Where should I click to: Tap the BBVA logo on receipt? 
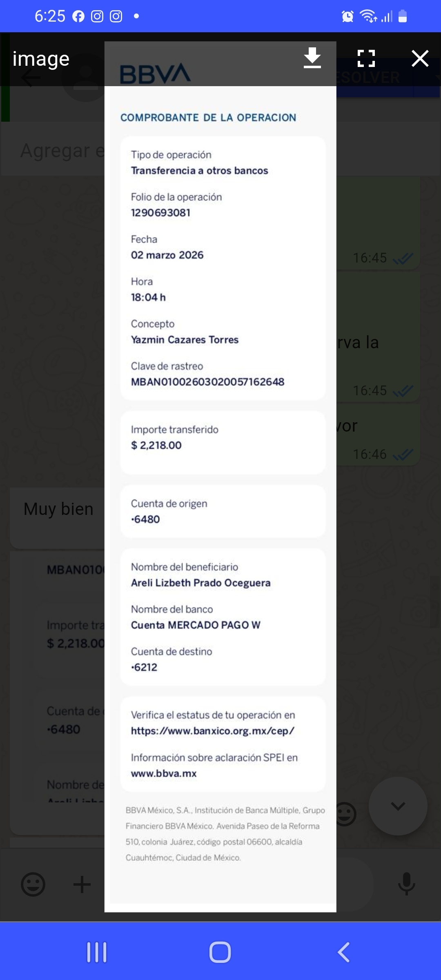click(x=155, y=74)
